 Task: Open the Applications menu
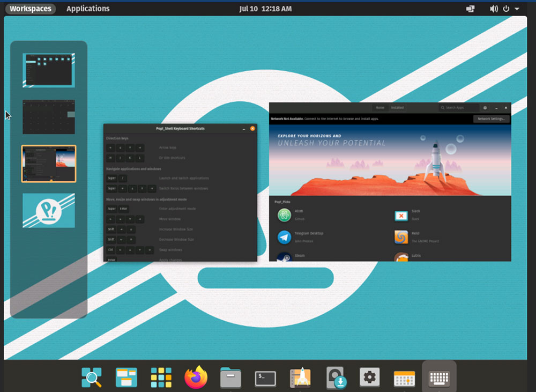(88, 8)
